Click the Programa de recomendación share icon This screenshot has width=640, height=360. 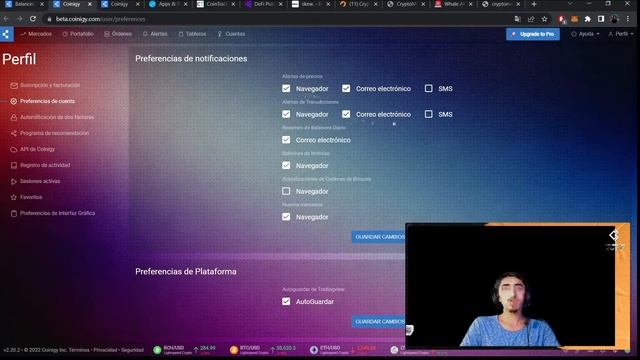click(14, 133)
